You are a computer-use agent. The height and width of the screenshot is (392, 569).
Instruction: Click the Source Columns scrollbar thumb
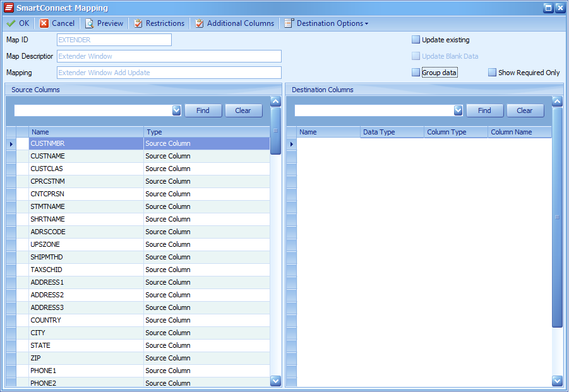tap(276, 131)
